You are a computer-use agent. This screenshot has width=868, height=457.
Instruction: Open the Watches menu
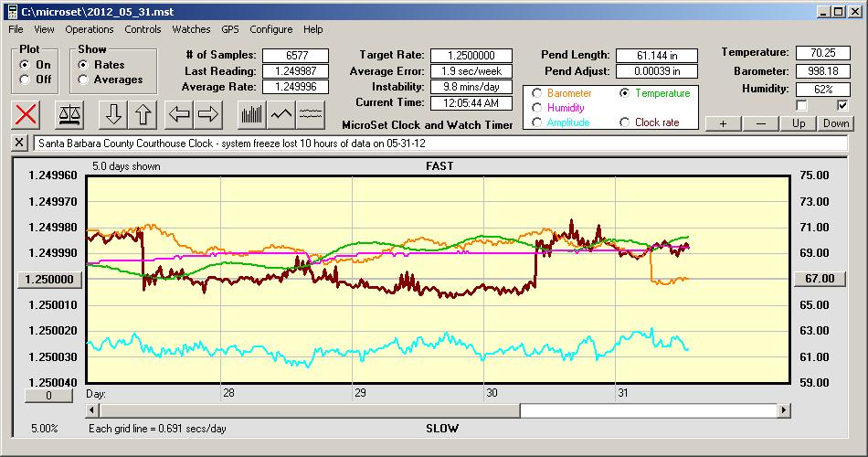click(x=191, y=29)
